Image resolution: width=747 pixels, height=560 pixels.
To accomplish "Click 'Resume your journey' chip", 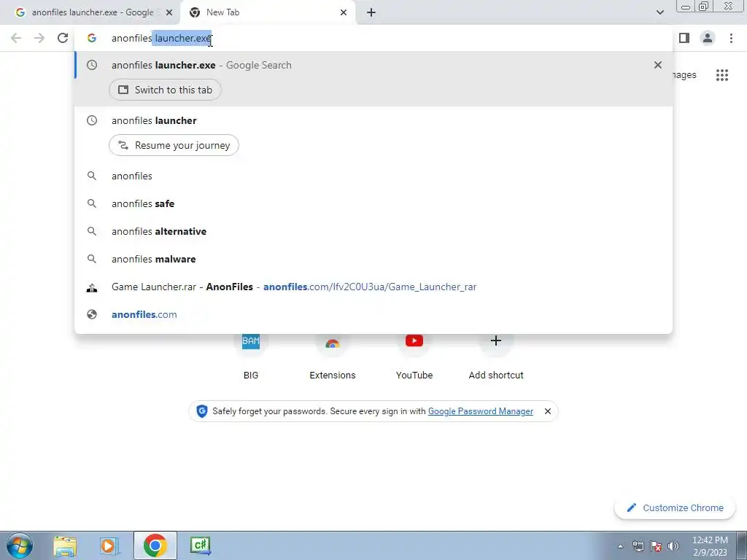I will pos(174,145).
